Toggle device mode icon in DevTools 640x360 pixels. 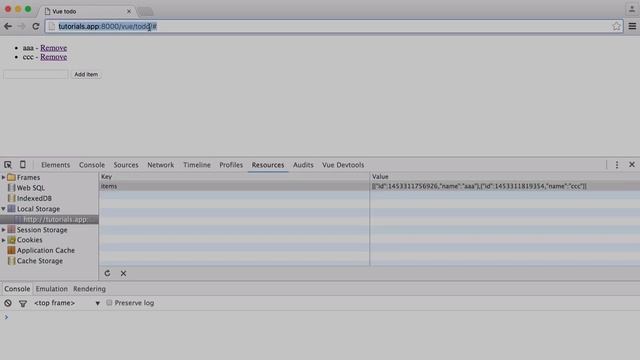[x=23, y=164]
